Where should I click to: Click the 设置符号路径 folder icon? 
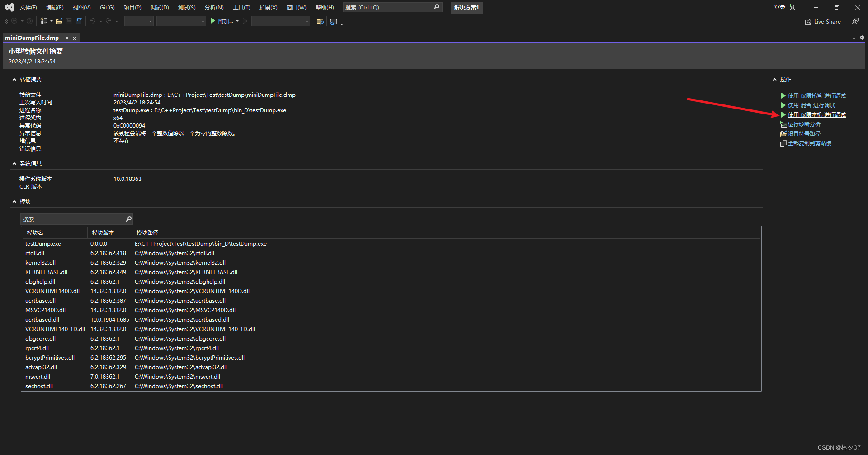783,134
